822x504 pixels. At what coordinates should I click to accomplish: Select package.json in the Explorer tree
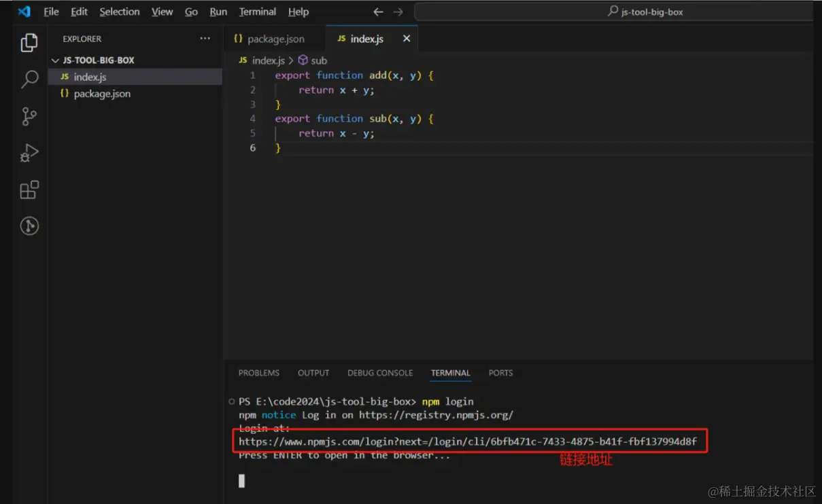point(135,94)
